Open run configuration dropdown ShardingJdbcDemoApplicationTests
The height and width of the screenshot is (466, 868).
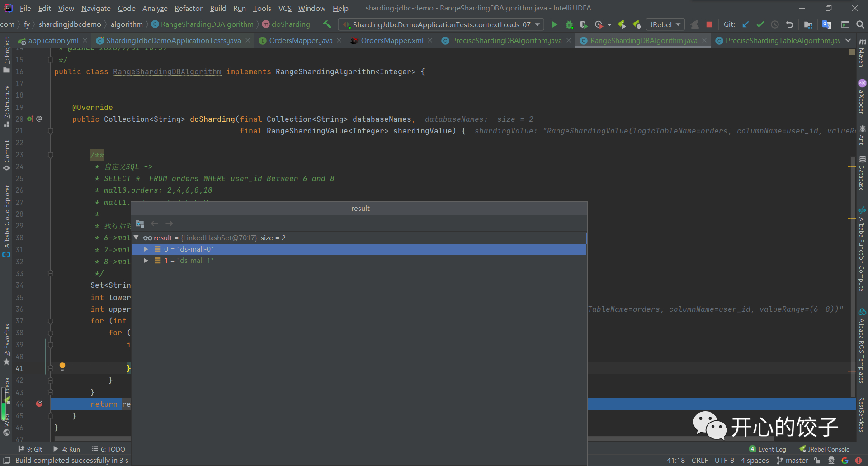441,24
